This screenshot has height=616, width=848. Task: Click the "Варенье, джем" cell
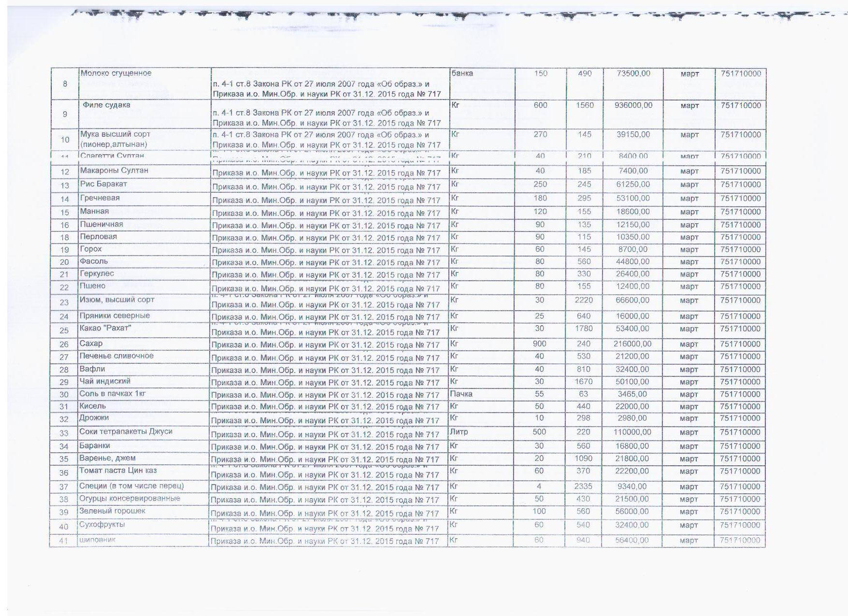[144, 458]
